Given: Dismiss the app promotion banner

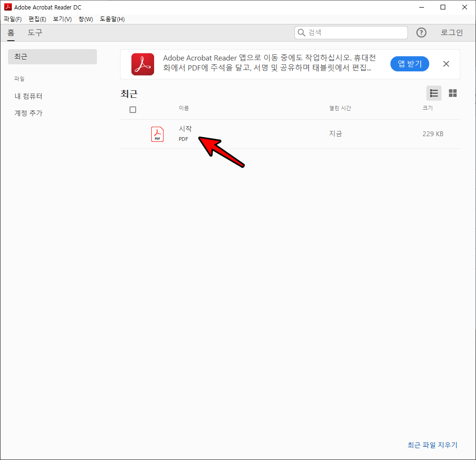Looking at the screenshot, I should [446, 64].
